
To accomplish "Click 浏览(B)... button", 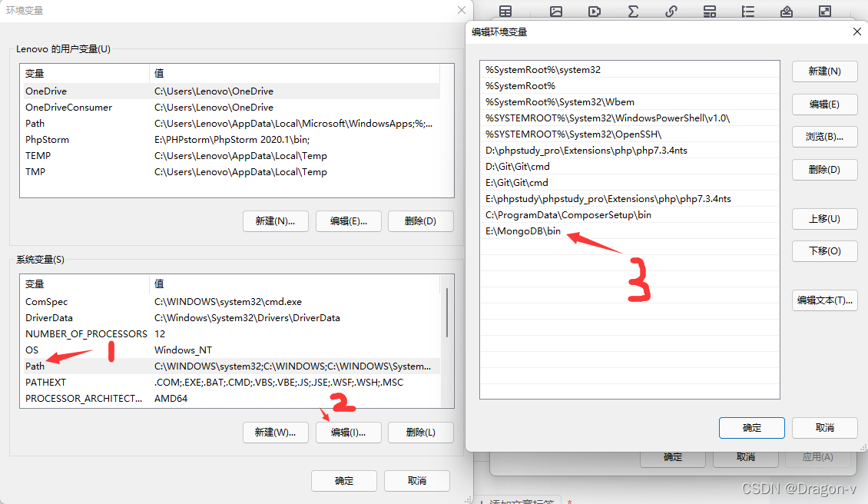I will click(x=824, y=137).
